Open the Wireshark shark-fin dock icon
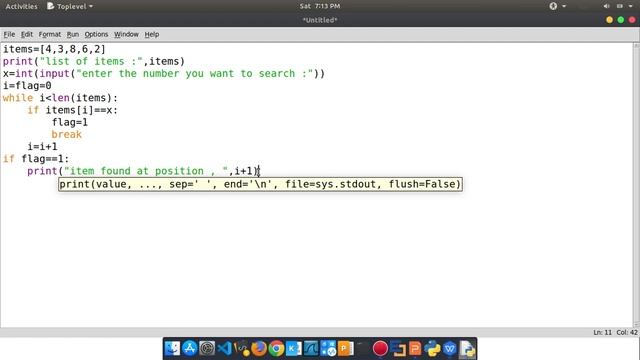This screenshot has height=360, width=640. click(x=311, y=349)
